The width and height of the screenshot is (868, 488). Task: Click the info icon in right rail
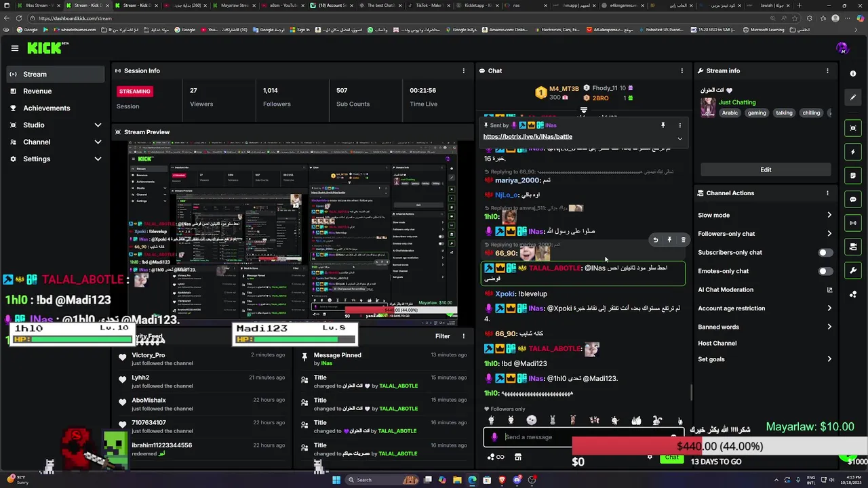coord(853,74)
